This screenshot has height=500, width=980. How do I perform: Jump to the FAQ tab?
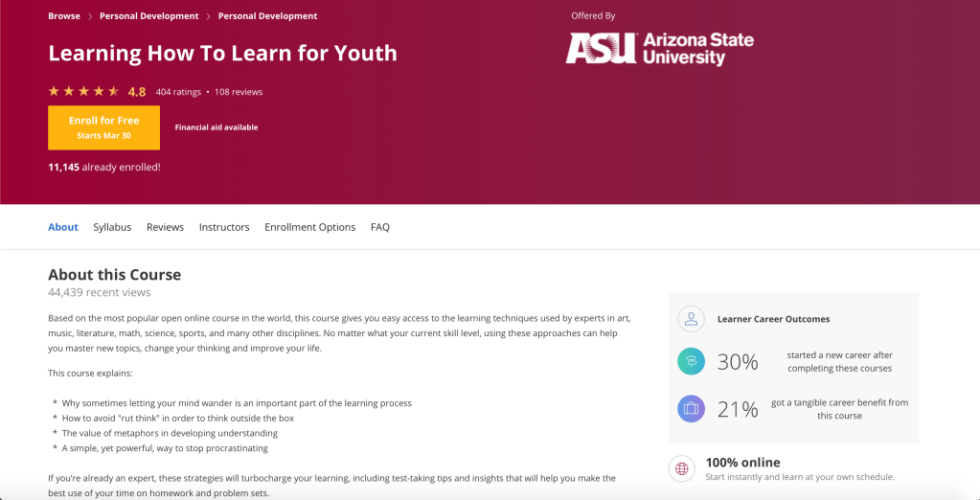(x=380, y=227)
